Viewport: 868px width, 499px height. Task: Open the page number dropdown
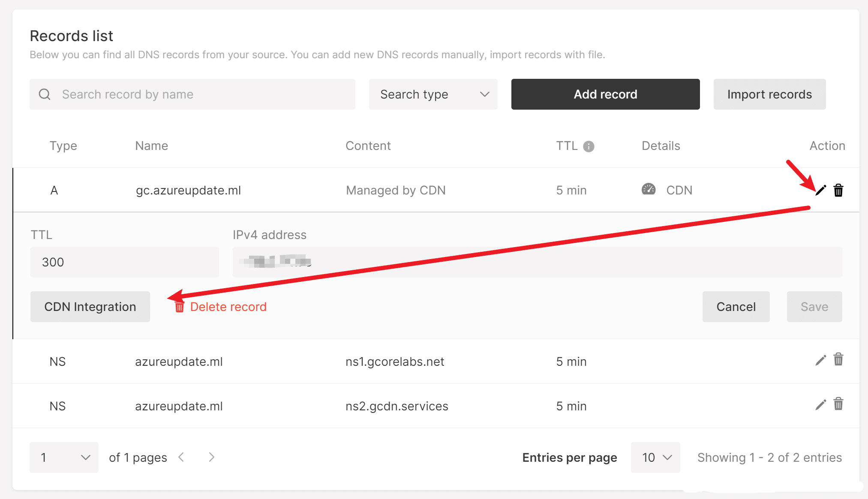point(64,457)
